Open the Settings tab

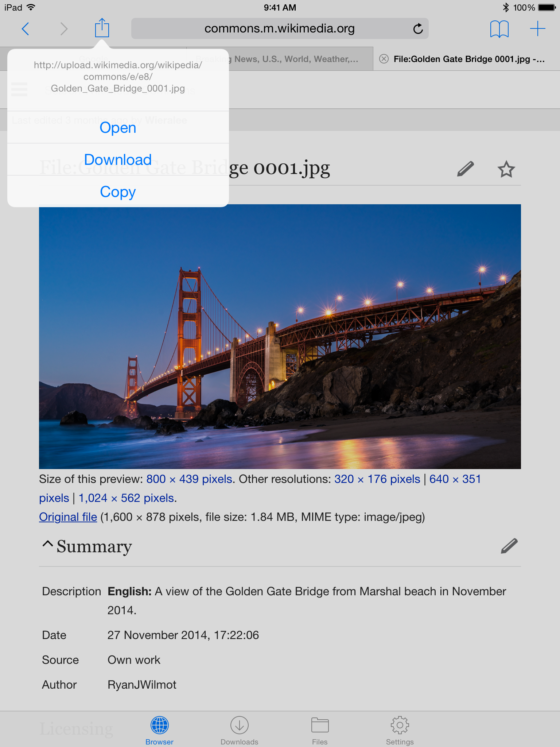[x=400, y=731]
